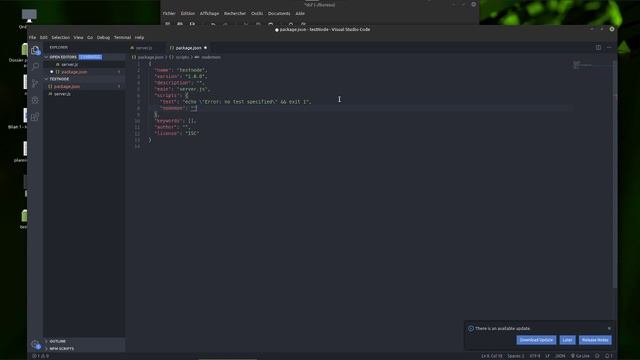
Task: Select the package.json editor tab
Action: [189, 48]
